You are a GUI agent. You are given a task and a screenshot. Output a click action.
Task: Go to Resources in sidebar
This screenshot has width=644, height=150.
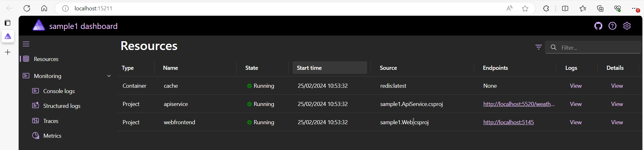(46, 59)
